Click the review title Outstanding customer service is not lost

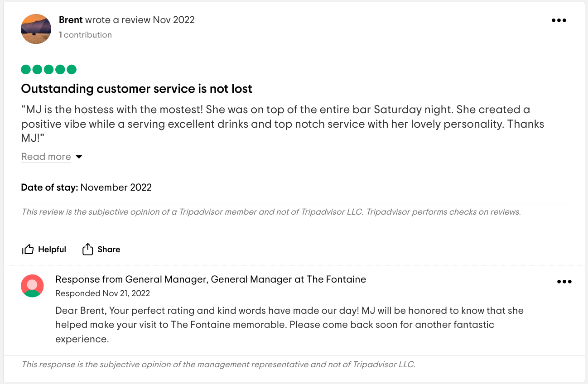[x=136, y=89]
